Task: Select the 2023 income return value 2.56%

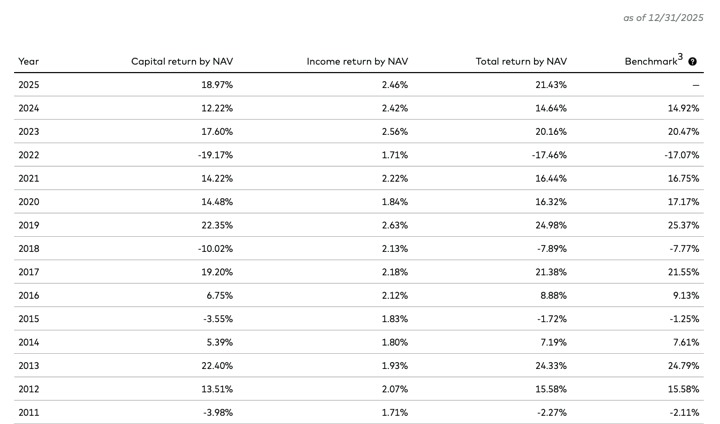Action: pos(395,132)
